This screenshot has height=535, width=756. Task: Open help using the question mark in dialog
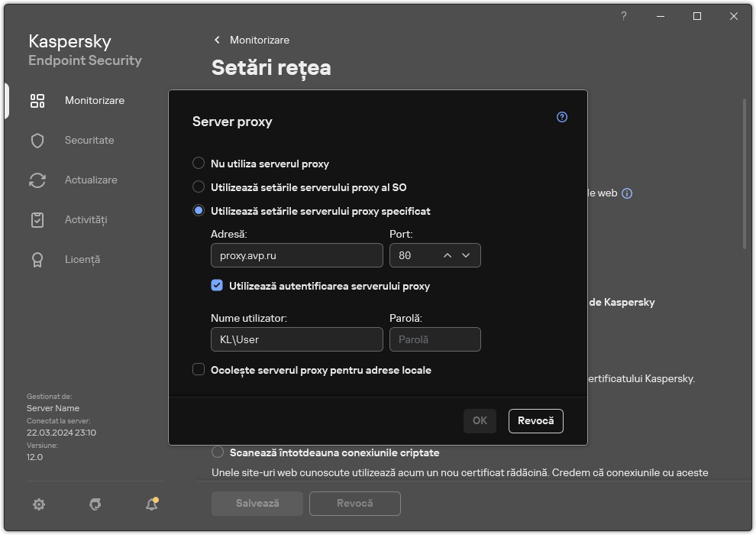coord(562,117)
